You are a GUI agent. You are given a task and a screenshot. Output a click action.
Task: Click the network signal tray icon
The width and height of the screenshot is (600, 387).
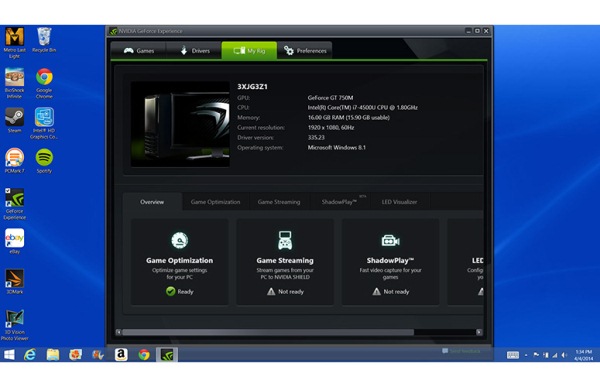tap(555, 355)
